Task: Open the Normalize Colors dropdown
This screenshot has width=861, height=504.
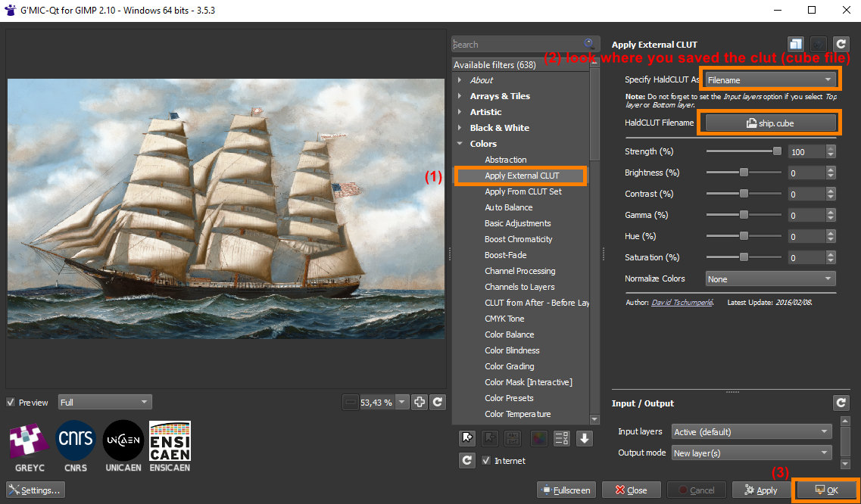Action: [x=770, y=279]
